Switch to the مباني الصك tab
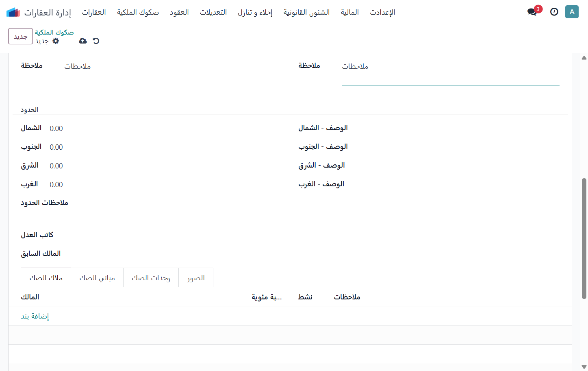This screenshot has height=371, width=588. [97, 278]
